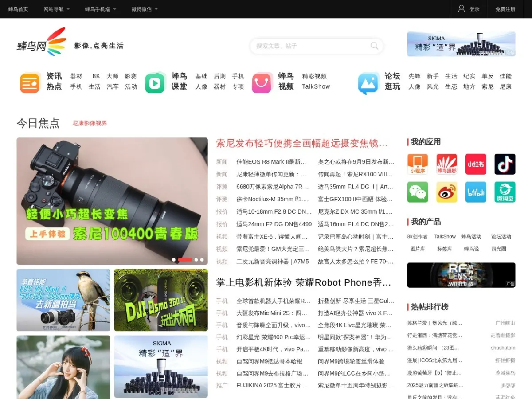
Task: Open 蜂鸟活动 product link
Action: (x=471, y=237)
